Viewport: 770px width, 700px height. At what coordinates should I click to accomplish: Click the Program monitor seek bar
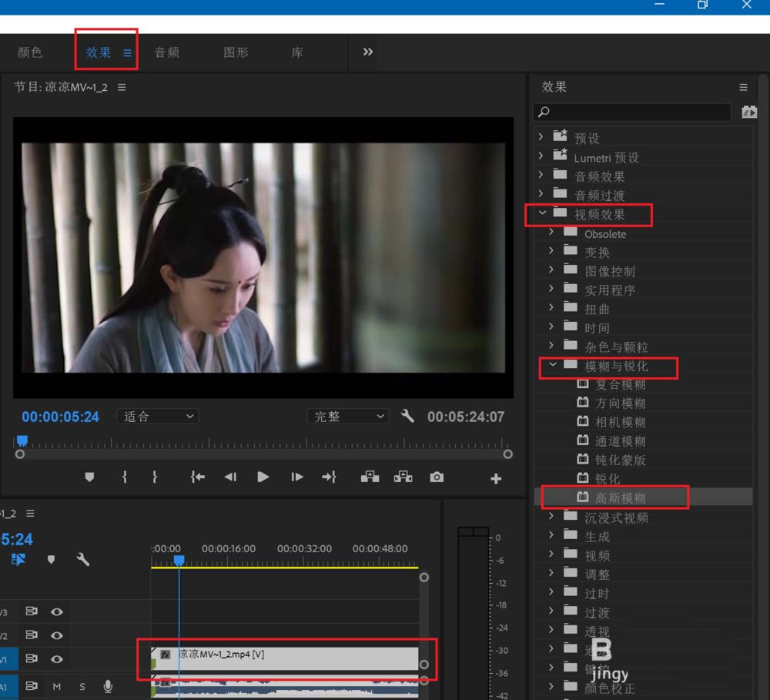pos(262,440)
